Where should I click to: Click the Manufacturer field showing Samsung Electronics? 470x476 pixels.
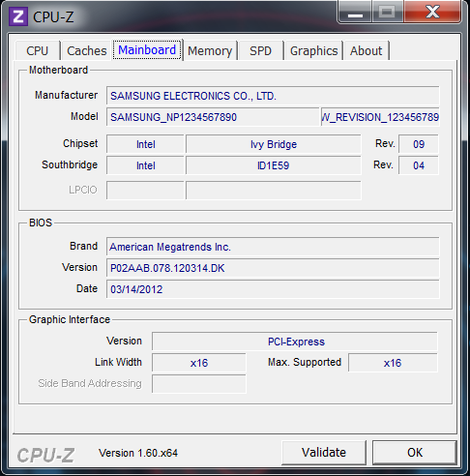point(273,96)
